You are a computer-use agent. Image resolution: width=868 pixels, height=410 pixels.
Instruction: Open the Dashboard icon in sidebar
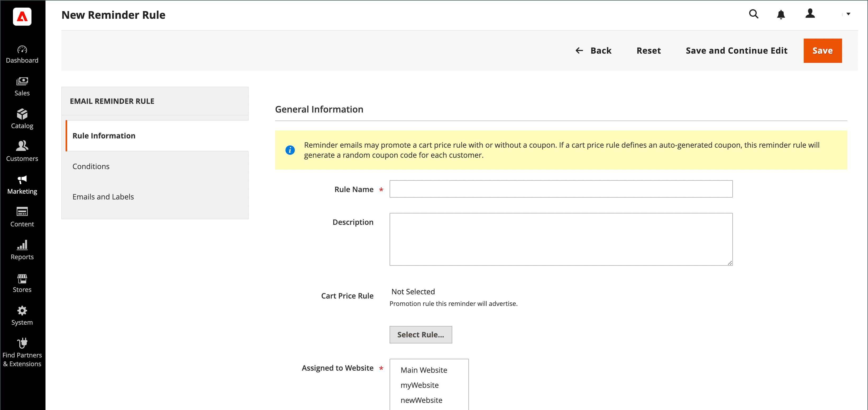pos(22,49)
